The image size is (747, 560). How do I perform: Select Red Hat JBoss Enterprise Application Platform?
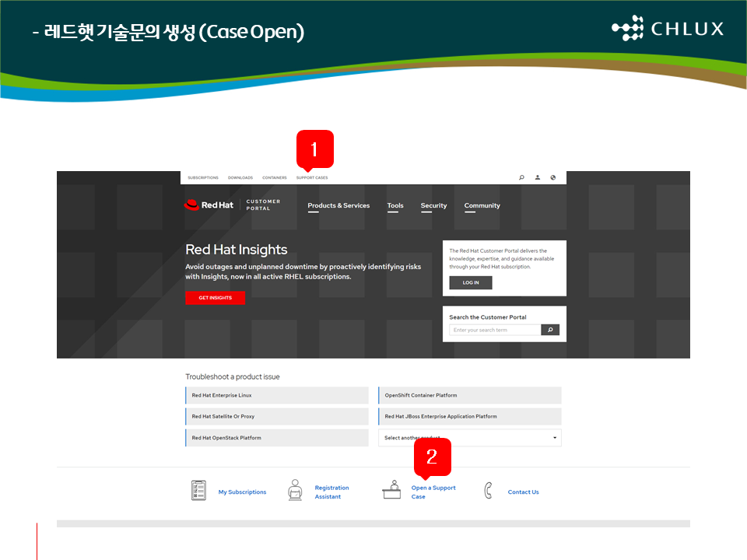pyautogui.click(x=470, y=417)
